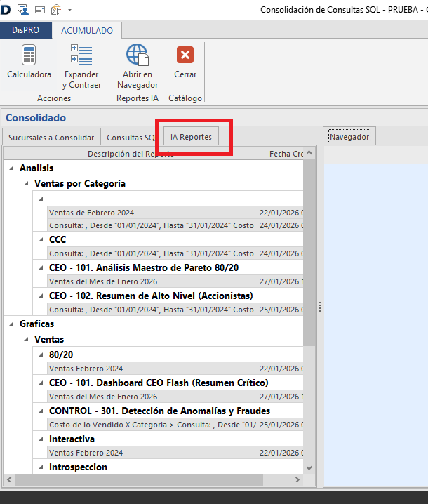Collapse the Interactiva node
The image size is (428, 504).
point(41,439)
